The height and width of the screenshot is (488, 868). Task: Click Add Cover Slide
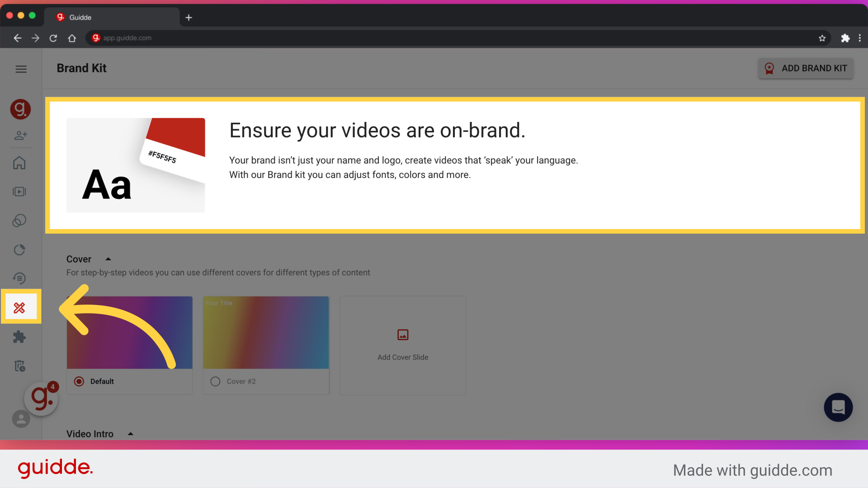click(402, 345)
